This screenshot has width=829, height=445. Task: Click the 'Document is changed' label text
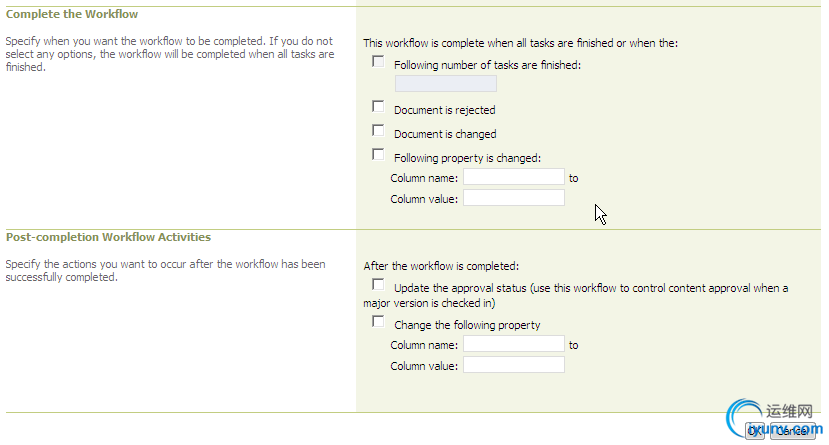click(445, 135)
